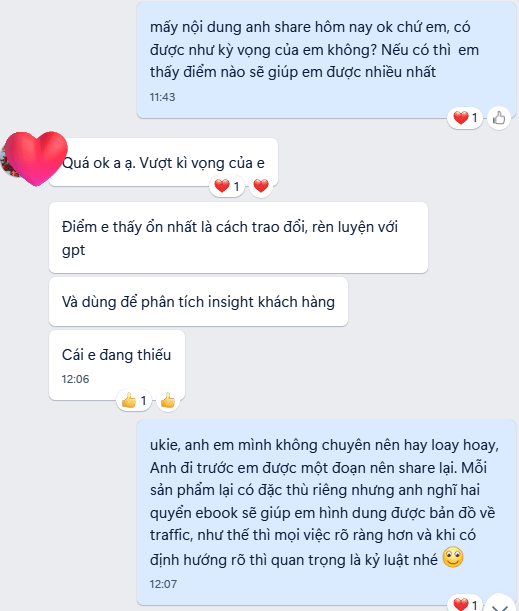
Task: Click the outlined thumbs-up like button on the 11:43 message
Action: point(499,118)
